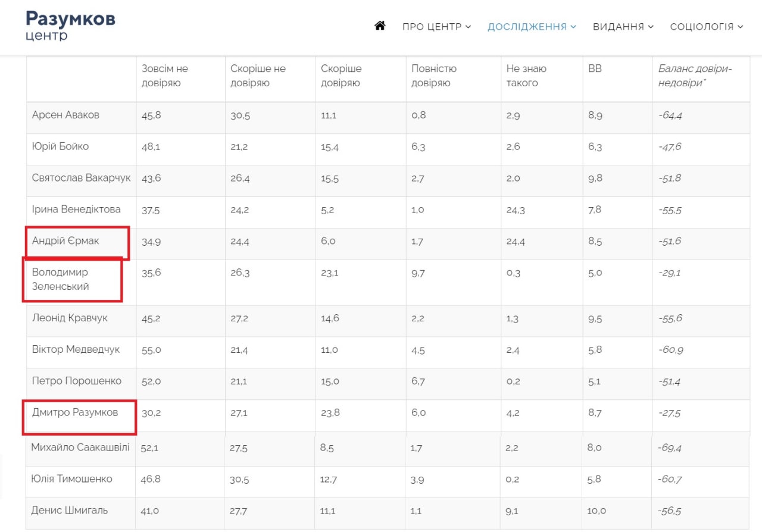Click the name Володимир Зеленський
The height and width of the screenshot is (532, 762).
(x=60, y=279)
